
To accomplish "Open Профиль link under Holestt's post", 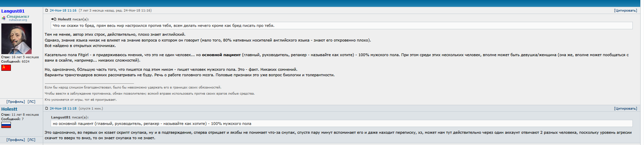I will pyautogui.click(x=16, y=140).
